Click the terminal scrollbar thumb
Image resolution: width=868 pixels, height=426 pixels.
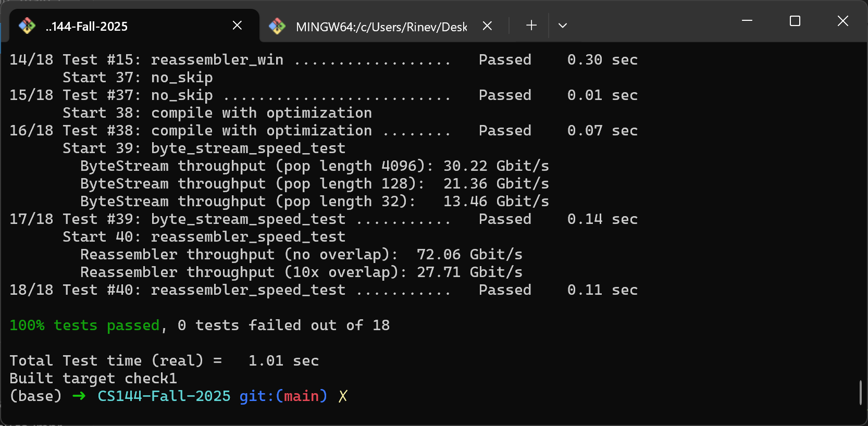tap(860, 393)
